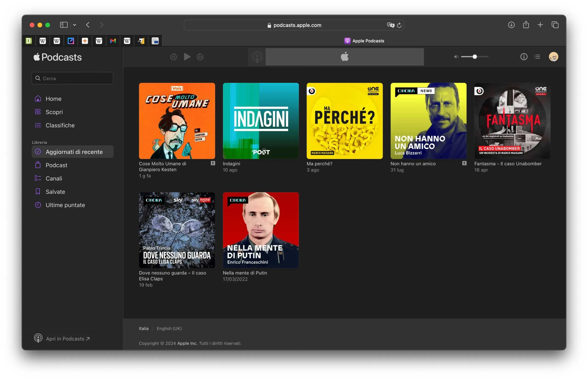Go forward with the right arrow
This screenshot has height=379, width=588.
(102, 25)
